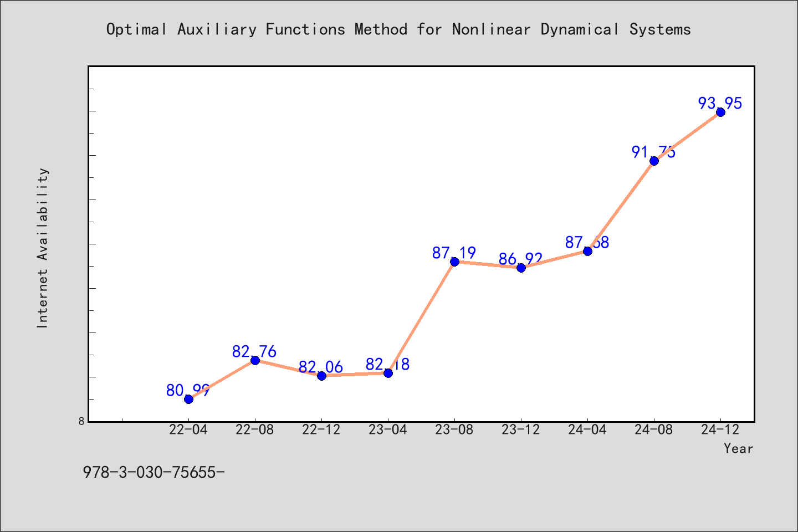Click the data point labeled 93.95
The image size is (798, 532).
click(x=720, y=112)
